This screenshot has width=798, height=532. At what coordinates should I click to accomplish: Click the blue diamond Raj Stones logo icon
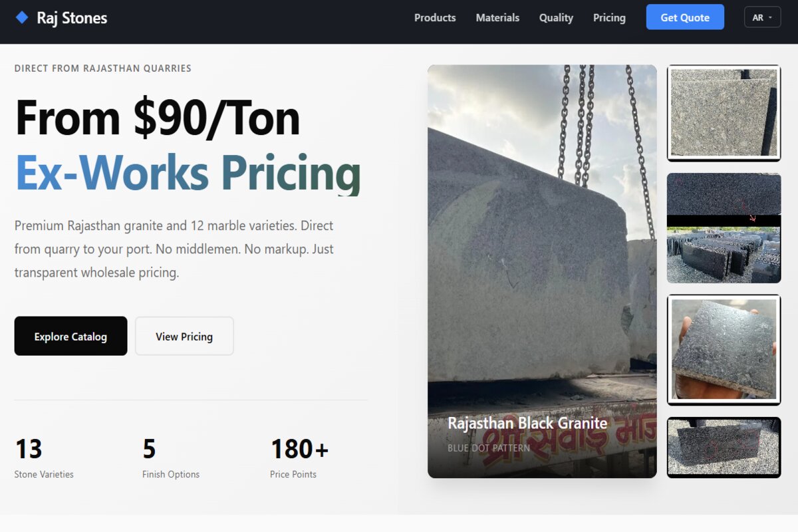(x=22, y=17)
